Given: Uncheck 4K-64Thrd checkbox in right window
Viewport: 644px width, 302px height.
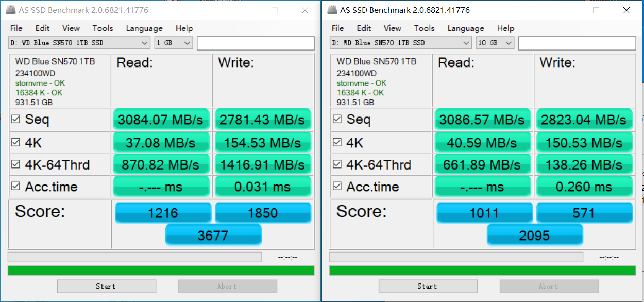Looking at the screenshot, I should tap(337, 164).
